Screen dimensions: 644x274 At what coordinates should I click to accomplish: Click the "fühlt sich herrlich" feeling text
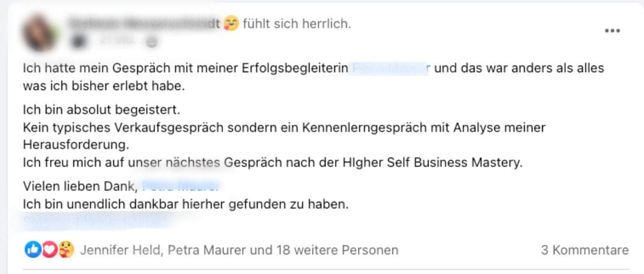point(296,24)
